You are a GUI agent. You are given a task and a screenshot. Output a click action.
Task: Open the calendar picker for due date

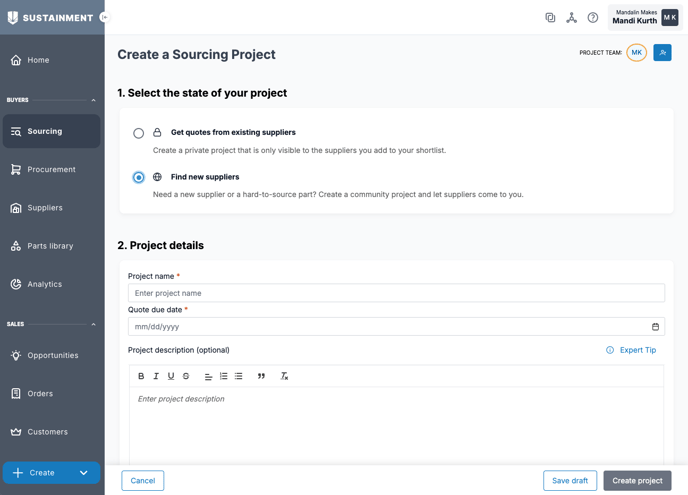655,327
